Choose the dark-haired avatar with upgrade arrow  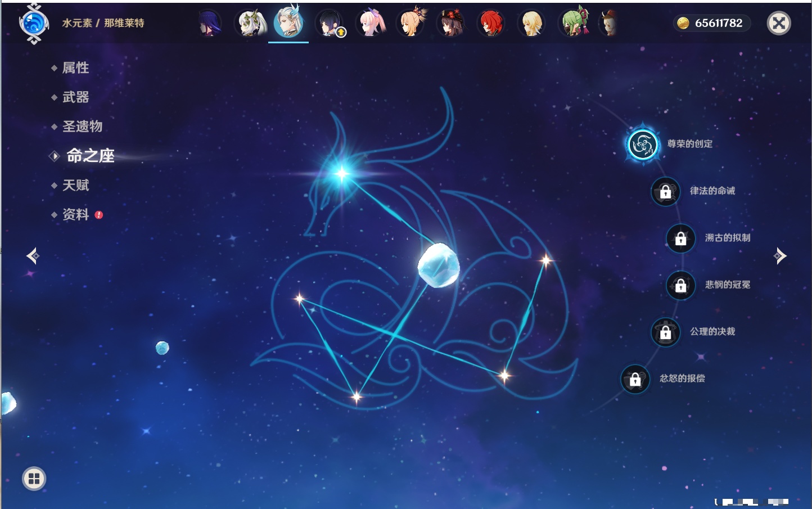330,23
